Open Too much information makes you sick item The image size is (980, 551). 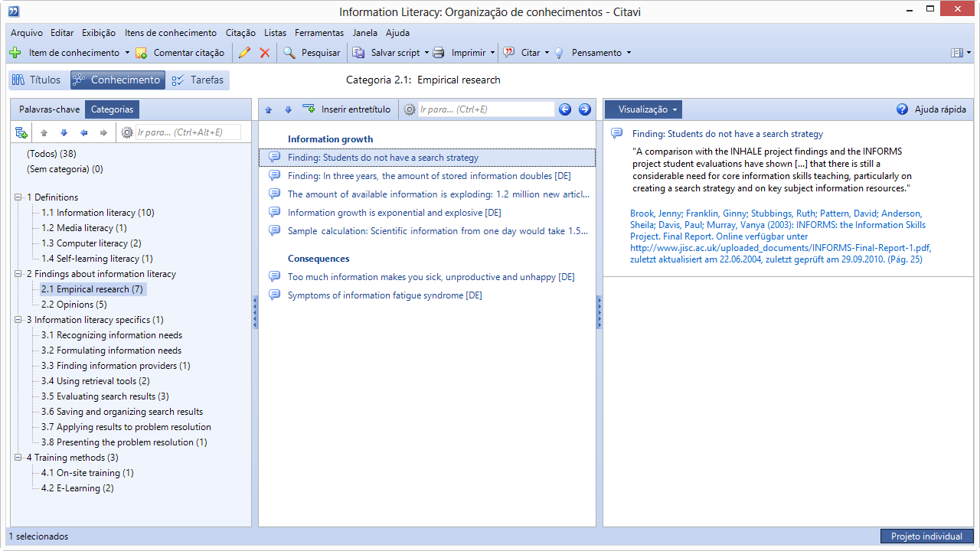pyautogui.click(x=431, y=277)
